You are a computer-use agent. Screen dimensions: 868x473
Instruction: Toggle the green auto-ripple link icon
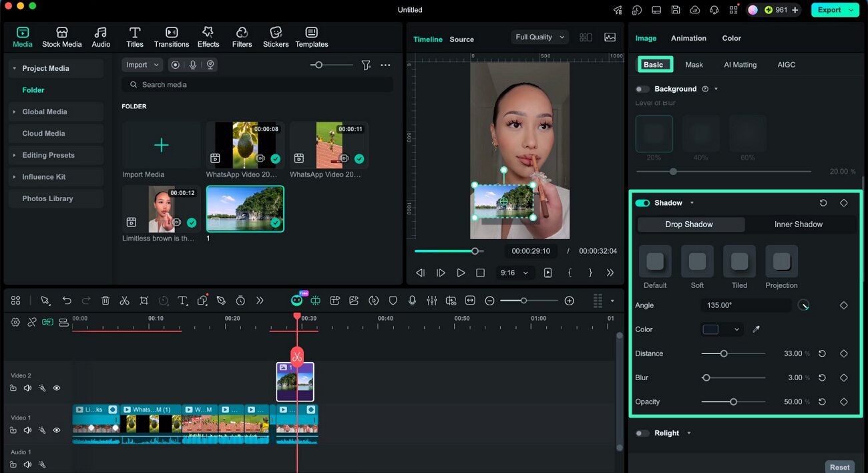[47, 322]
